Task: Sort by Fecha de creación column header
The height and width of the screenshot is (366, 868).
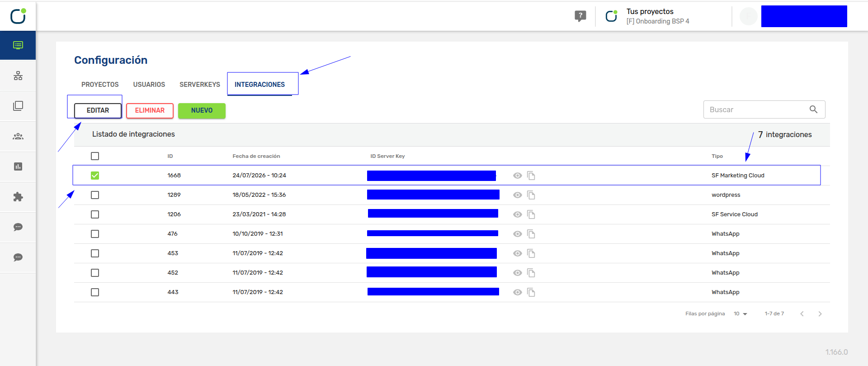Action: click(x=256, y=156)
